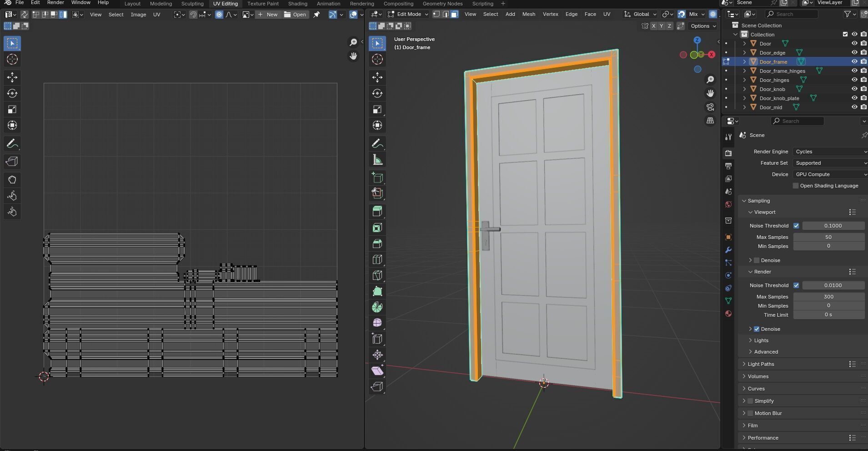The height and width of the screenshot is (451, 868).
Task: Select the Relax tool in UV editor
Action: coord(12,196)
